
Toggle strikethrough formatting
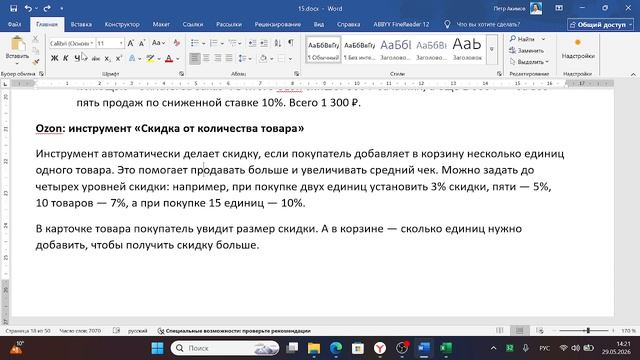96,59
